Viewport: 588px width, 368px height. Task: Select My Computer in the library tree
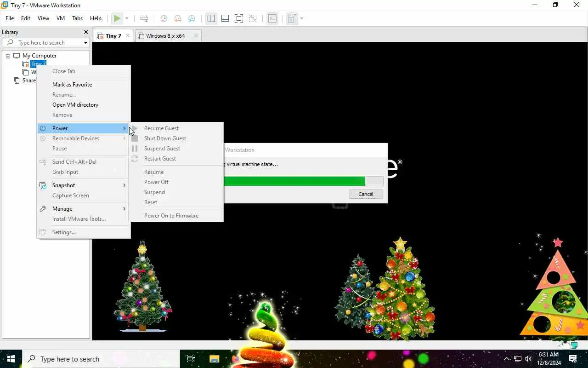click(40, 56)
